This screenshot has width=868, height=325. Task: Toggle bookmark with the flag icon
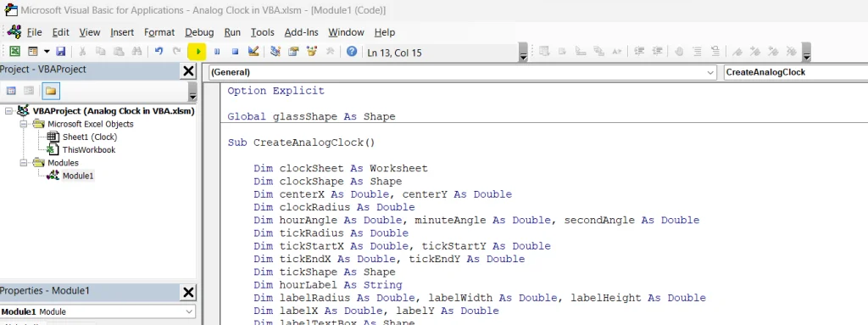(737, 52)
